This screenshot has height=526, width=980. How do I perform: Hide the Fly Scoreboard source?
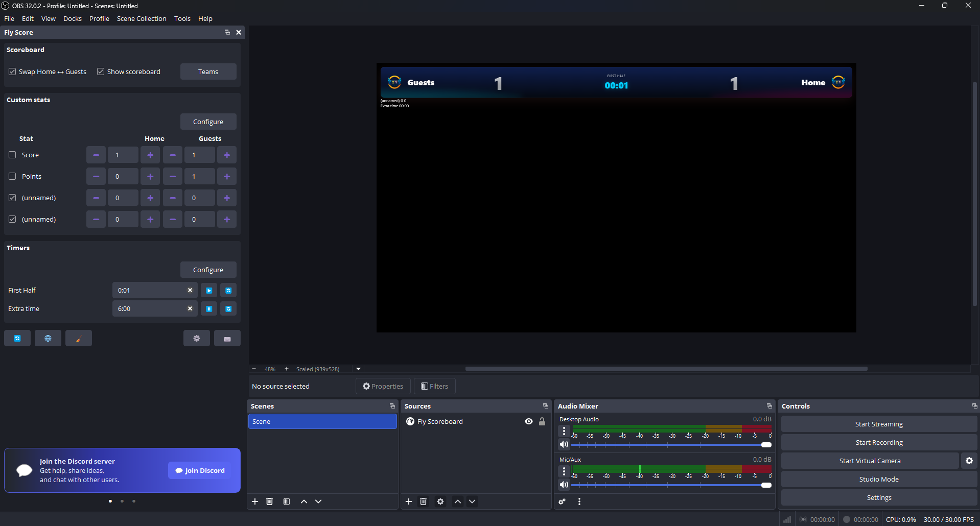(x=529, y=421)
